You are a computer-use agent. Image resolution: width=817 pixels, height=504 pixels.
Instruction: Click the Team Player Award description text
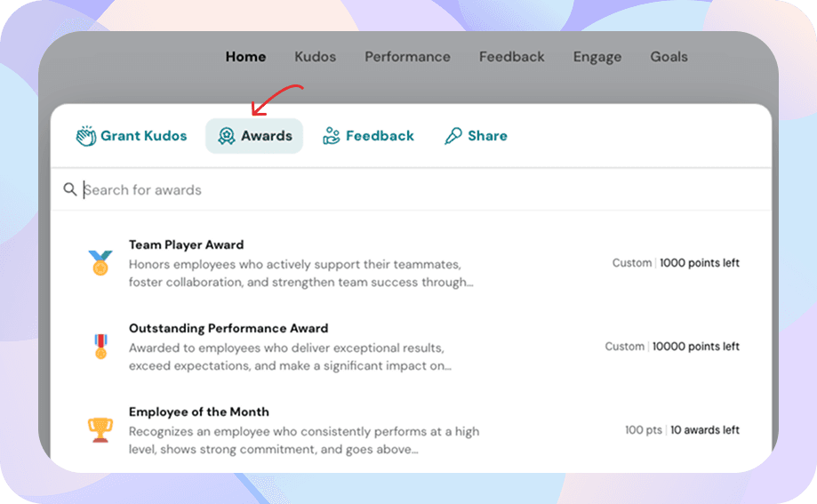pyautogui.click(x=301, y=274)
